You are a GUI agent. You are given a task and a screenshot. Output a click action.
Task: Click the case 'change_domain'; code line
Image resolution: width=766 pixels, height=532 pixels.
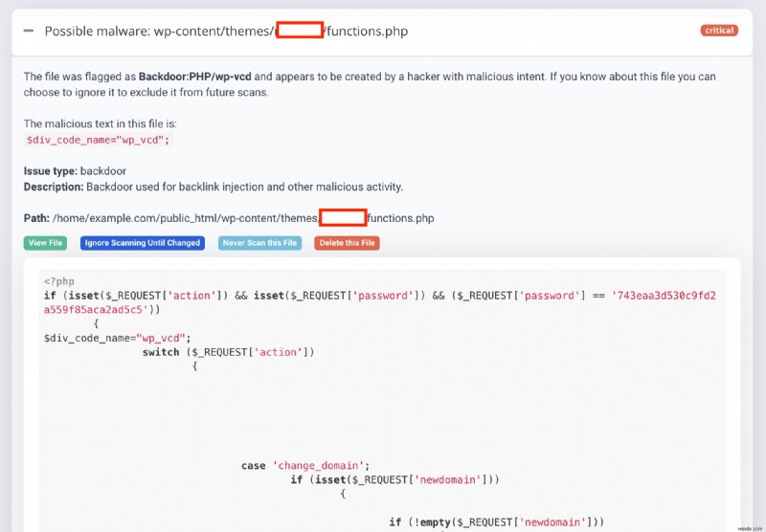tap(305, 466)
